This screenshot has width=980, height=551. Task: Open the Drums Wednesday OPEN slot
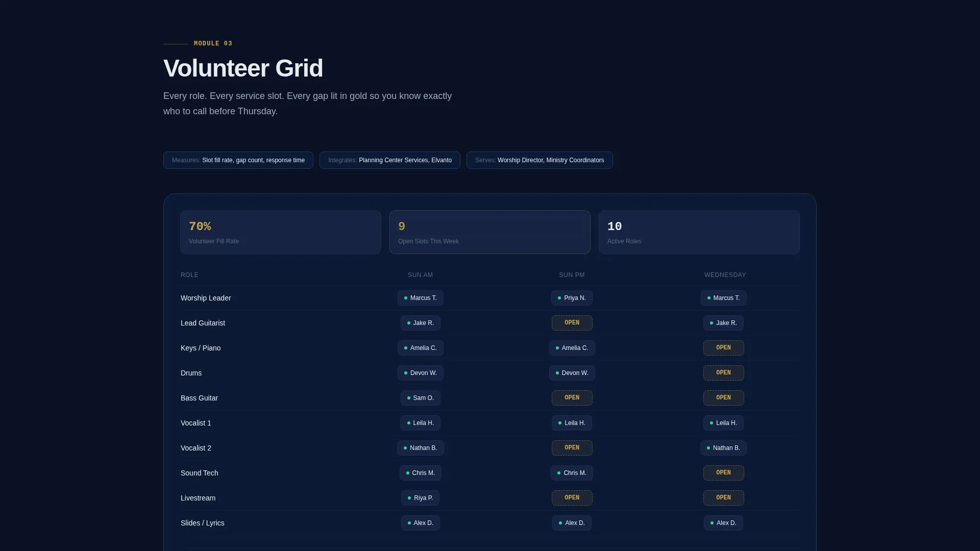(723, 373)
